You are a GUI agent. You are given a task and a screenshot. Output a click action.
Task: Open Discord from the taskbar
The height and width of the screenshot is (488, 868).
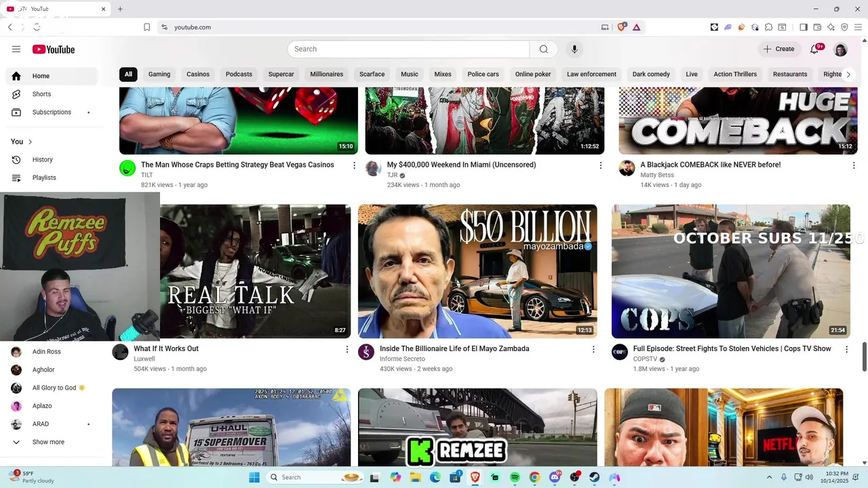click(555, 477)
